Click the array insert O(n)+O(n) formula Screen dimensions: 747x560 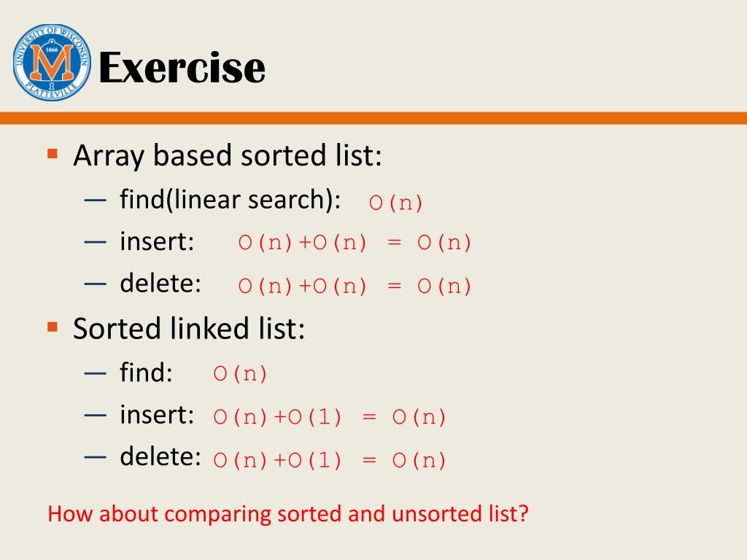coord(355,242)
